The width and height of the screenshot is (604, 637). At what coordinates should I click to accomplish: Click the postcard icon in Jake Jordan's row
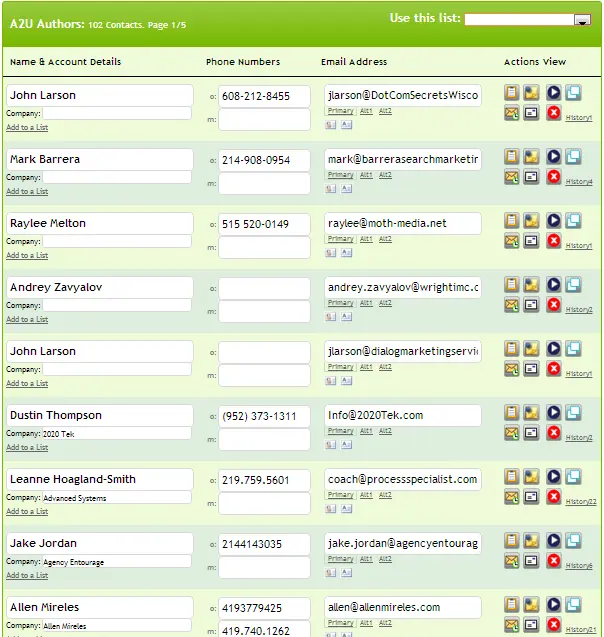click(x=531, y=561)
